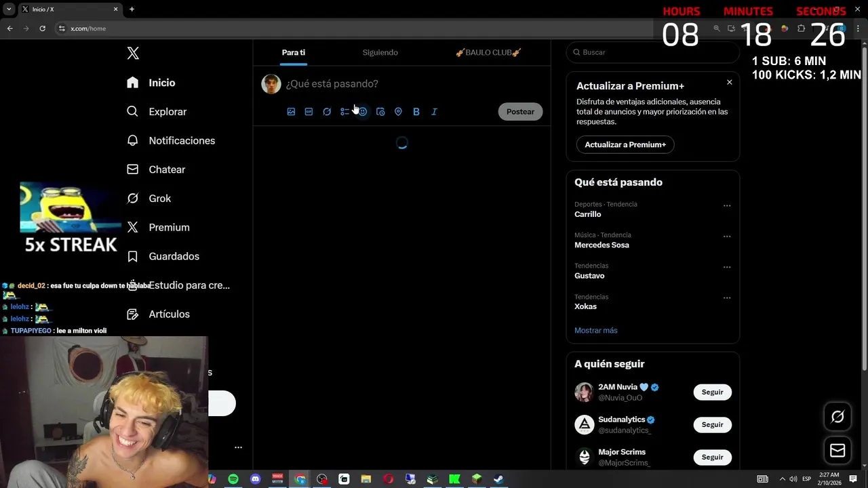Open more options for Xokas trend

point(727,298)
